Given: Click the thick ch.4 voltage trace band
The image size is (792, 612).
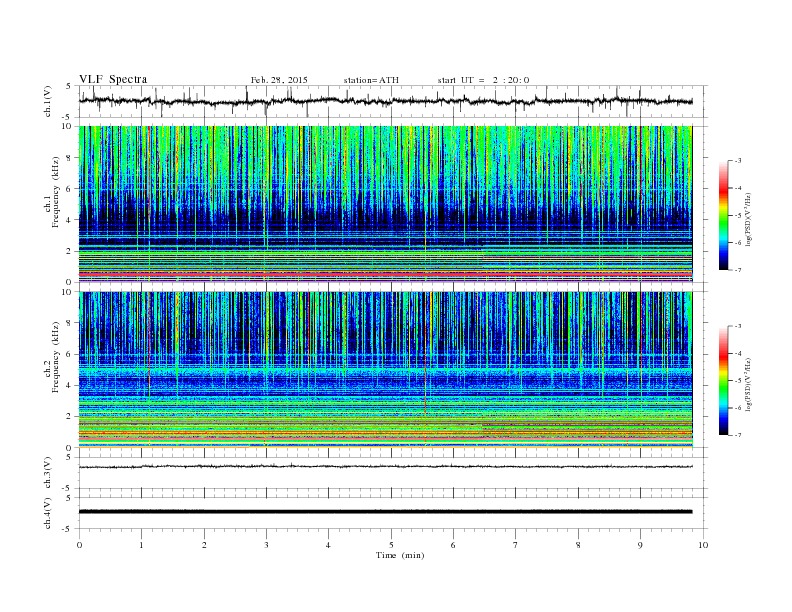Looking at the screenshot, I should (x=385, y=512).
